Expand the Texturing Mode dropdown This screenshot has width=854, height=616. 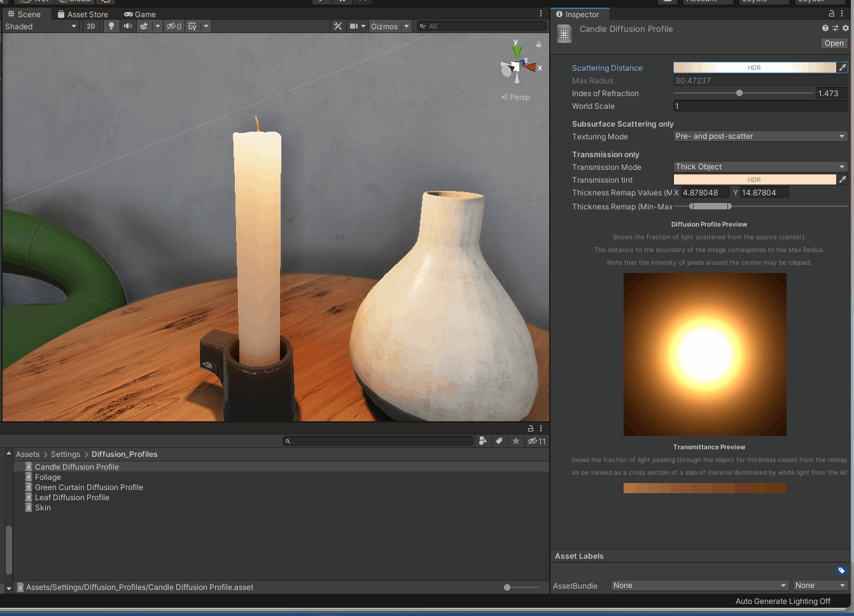pos(760,136)
